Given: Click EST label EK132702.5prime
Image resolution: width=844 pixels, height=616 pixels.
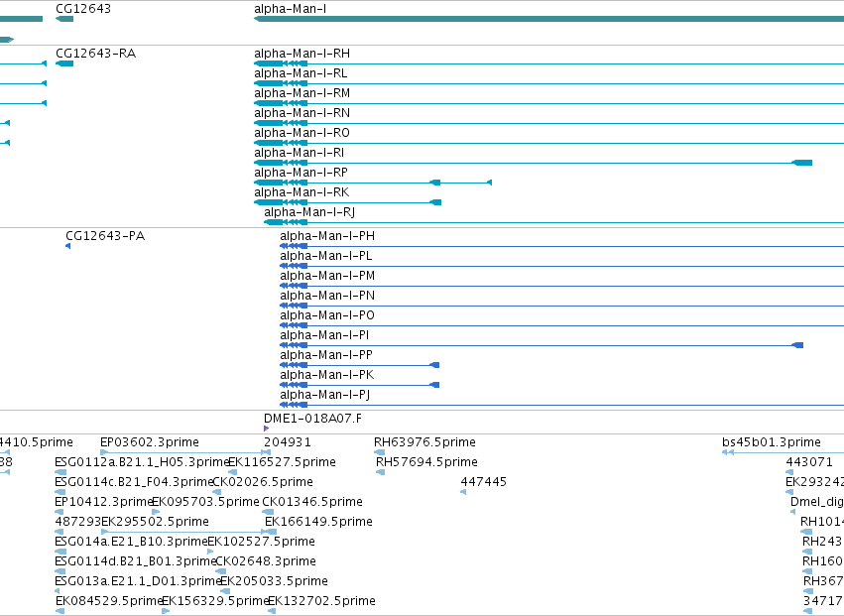Looking at the screenshot, I should 321,601.
